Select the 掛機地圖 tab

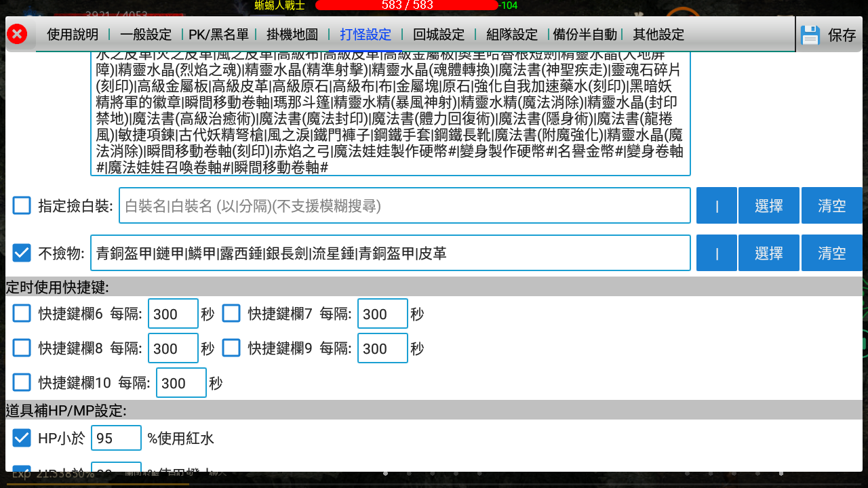click(x=292, y=35)
